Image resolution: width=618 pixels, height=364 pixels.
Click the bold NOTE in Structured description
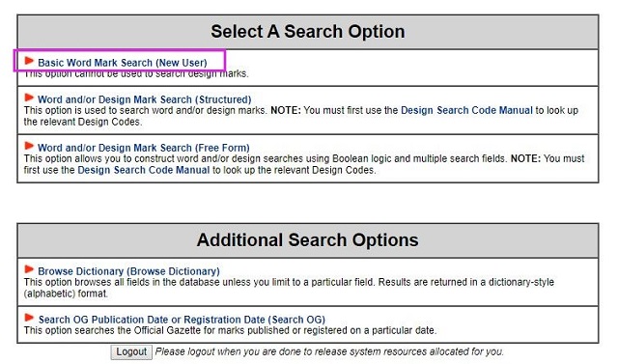[286, 110]
